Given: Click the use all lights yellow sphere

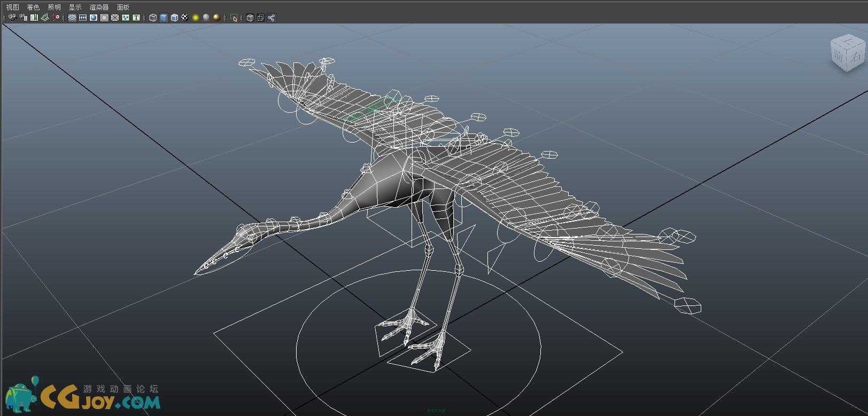Looking at the screenshot, I should tap(196, 18).
